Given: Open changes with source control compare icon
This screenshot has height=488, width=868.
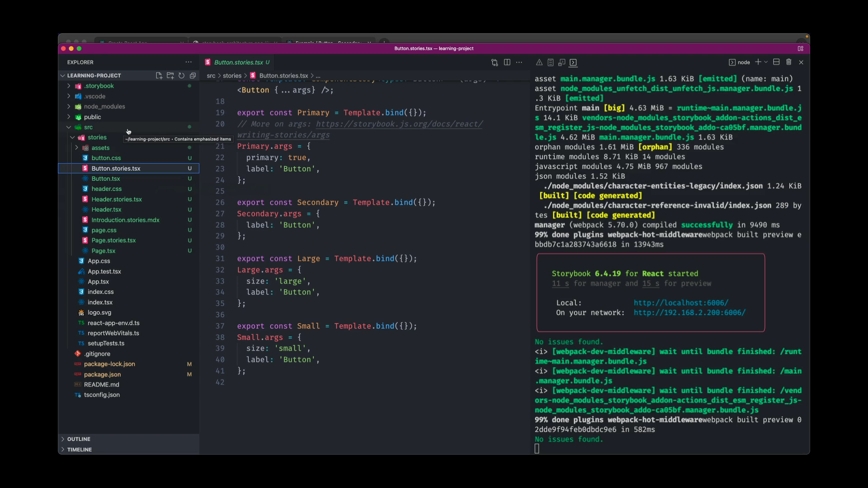Looking at the screenshot, I should (495, 62).
